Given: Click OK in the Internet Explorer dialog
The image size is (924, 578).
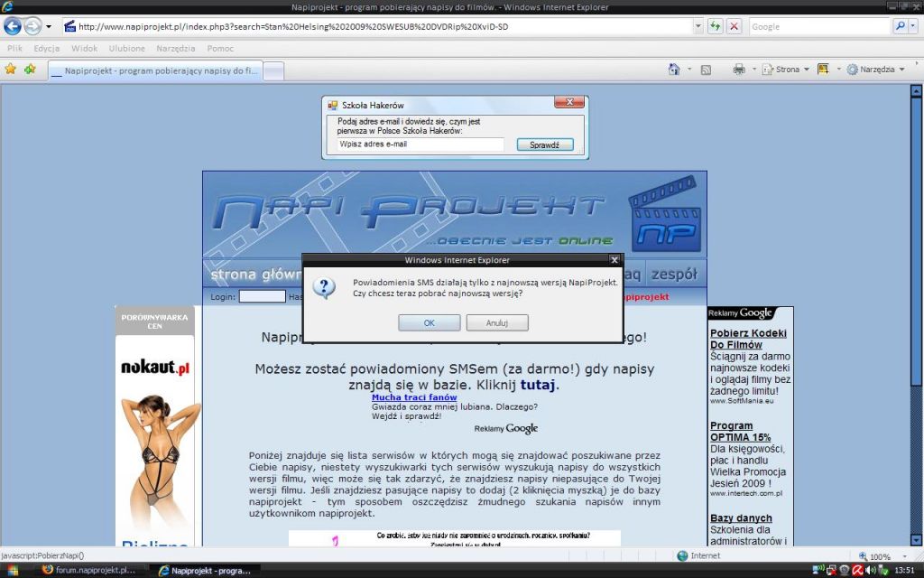Looking at the screenshot, I should (x=429, y=322).
